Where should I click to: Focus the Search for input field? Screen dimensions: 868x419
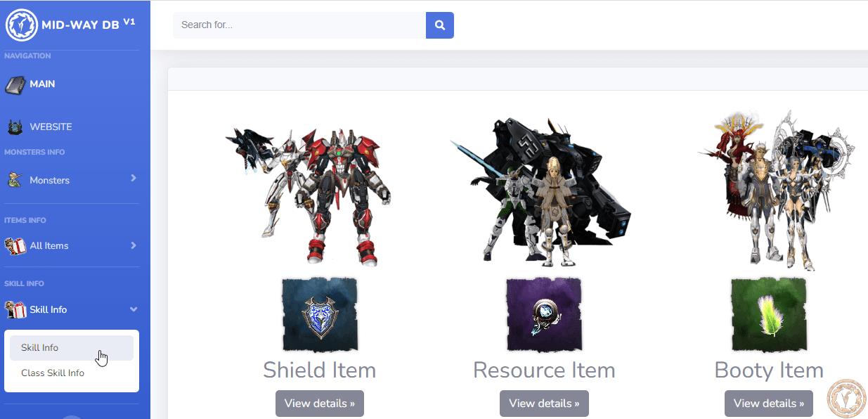[x=299, y=25]
